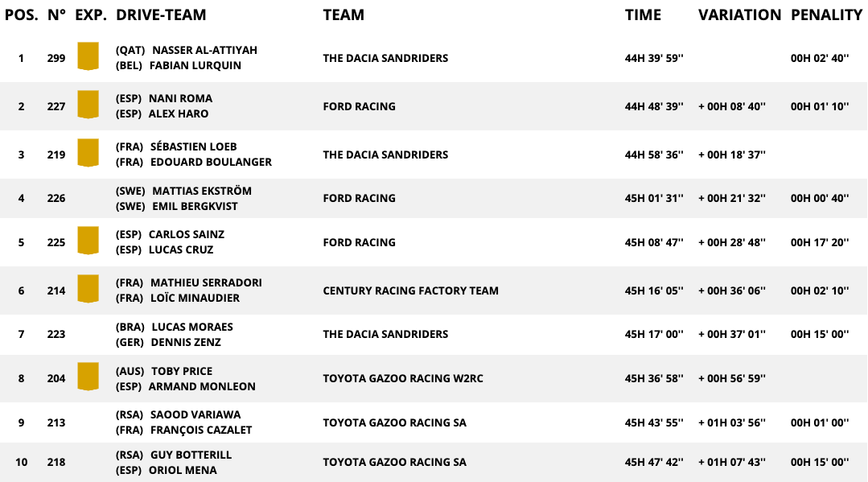Click Carlos Sainz's 00H 17' 20'' penalty
This screenshot has height=482, width=868.
(820, 242)
